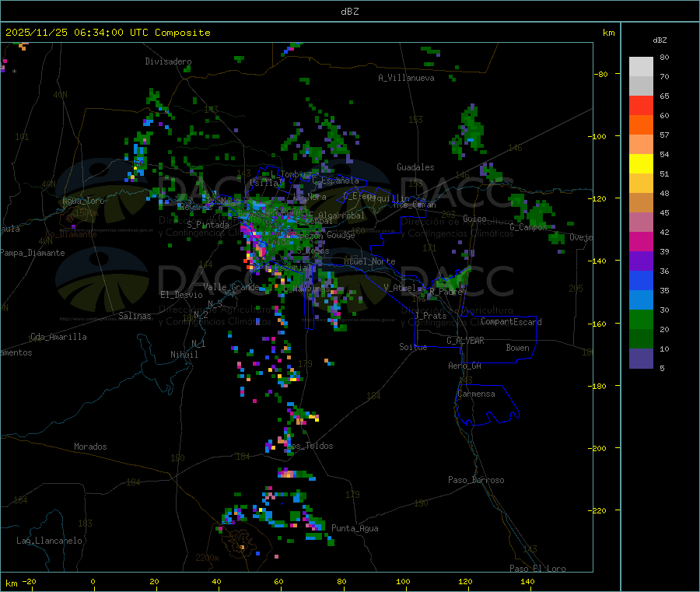Click the 5 value label in dBZ legend

tap(662, 368)
